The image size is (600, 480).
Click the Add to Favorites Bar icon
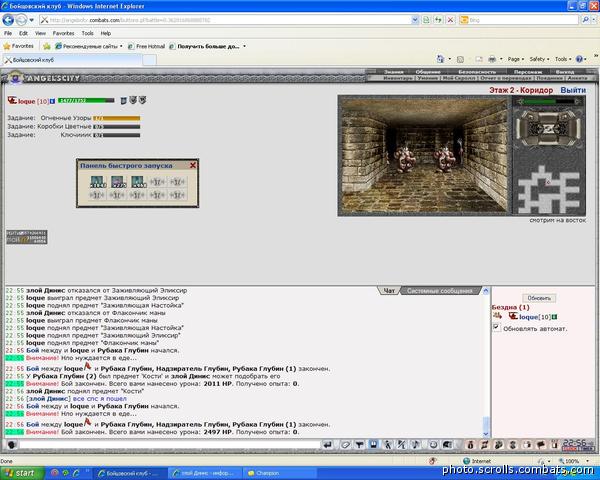[47, 47]
